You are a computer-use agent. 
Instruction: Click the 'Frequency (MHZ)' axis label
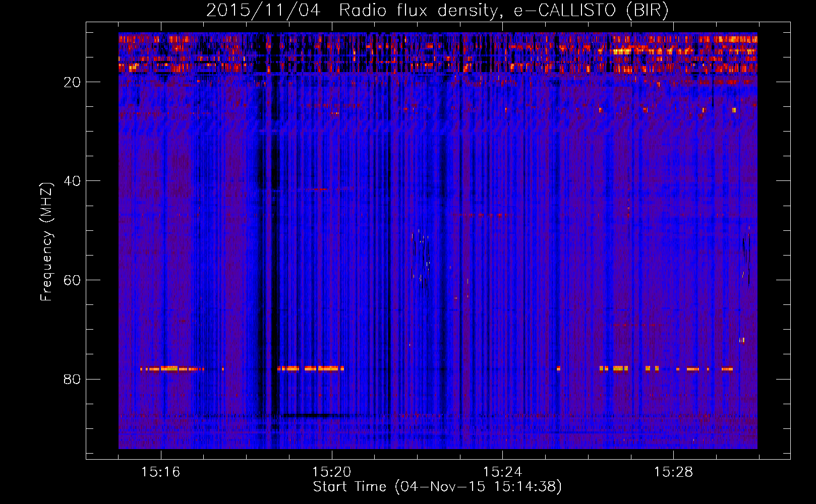(x=46, y=242)
